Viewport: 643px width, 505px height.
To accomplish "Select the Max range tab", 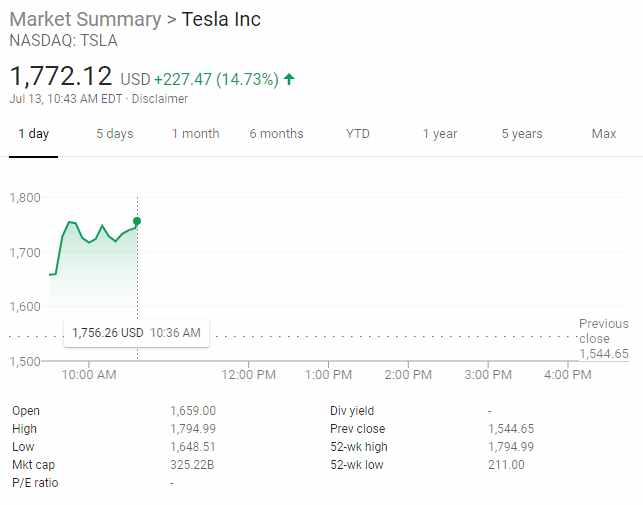I will click(x=604, y=134).
